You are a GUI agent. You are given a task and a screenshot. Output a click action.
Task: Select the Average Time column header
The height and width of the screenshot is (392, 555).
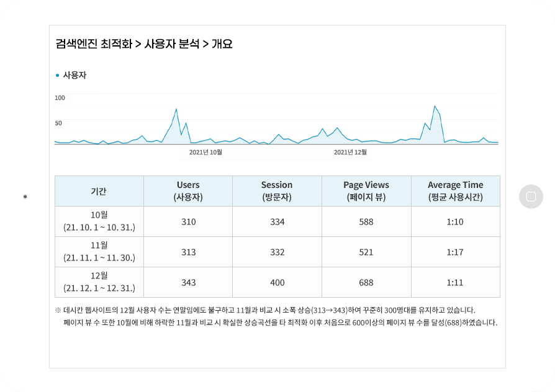pos(456,191)
